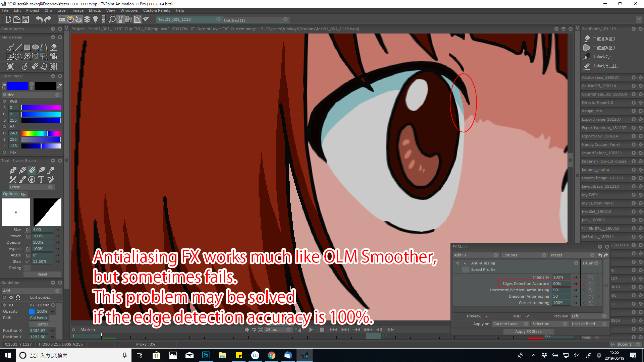
Task: Click the 1pixelペン custom panel brush
Action: [x=602, y=57]
